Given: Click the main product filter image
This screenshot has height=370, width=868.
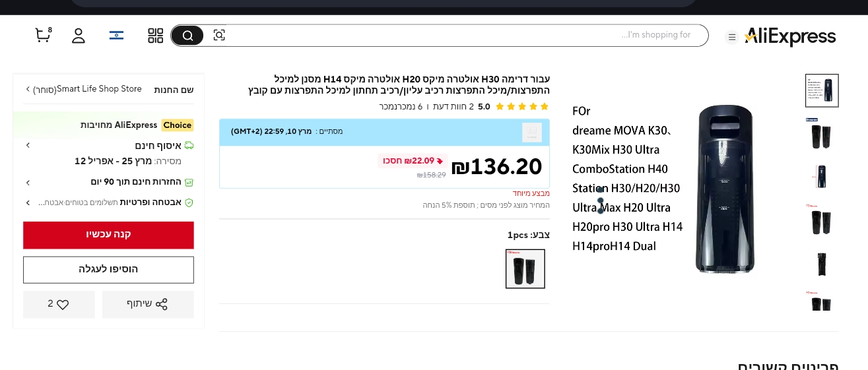Looking at the screenshot, I should 725,189.
